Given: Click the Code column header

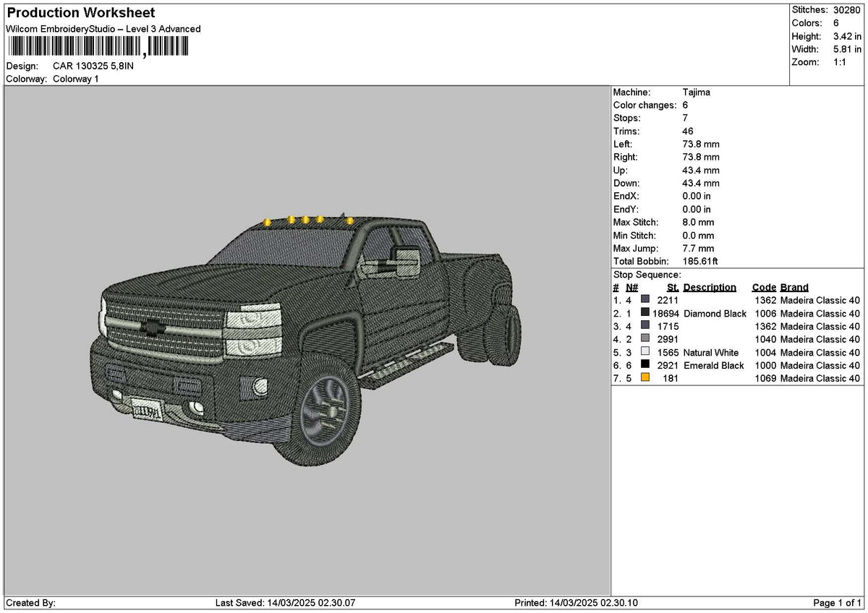Looking at the screenshot, I should click(764, 288).
